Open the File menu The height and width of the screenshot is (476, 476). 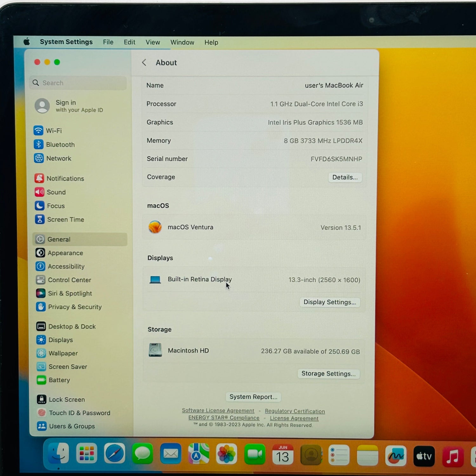pos(108,42)
